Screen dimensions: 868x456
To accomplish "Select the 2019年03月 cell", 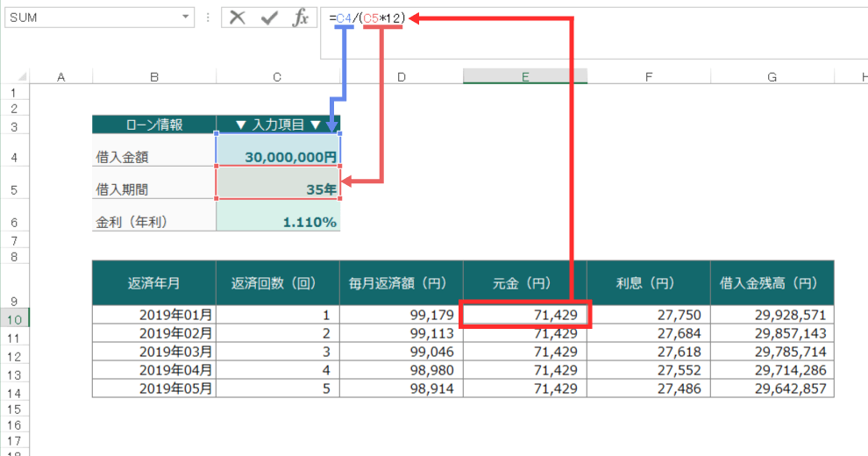I will coord(154,352).
